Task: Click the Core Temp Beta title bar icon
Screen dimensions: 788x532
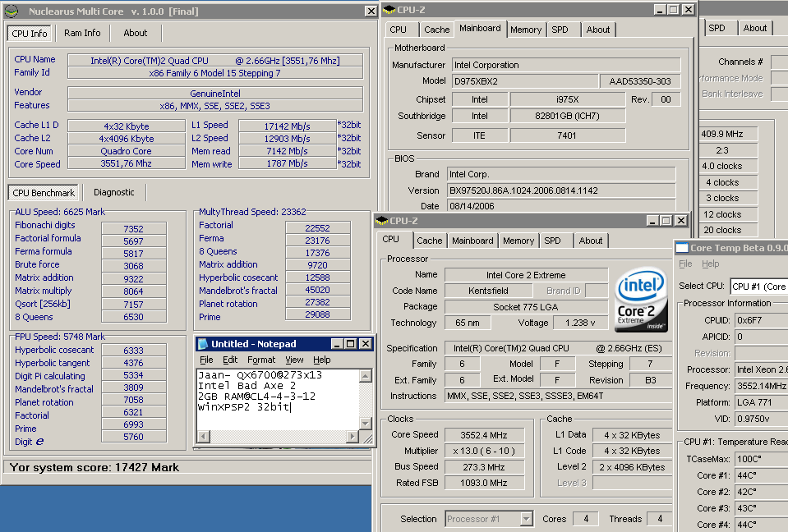Action: [682, 248]
